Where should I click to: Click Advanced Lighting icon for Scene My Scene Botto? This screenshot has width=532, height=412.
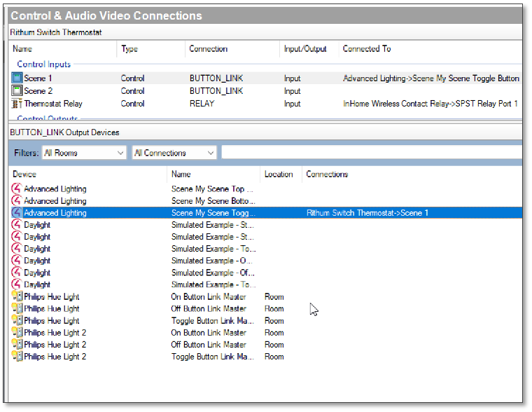[x=16, y=200]
